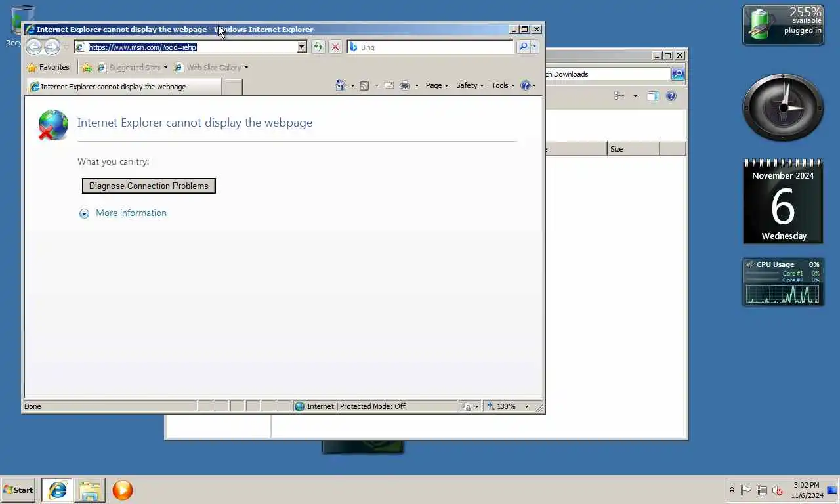Open the recent pages dropdown beside Forward

(x=66, y=47)
